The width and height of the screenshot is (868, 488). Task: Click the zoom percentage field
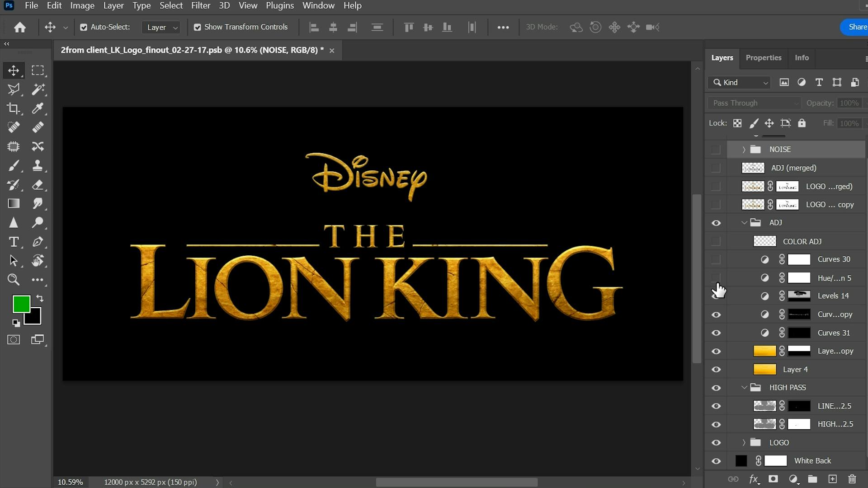(x=71, y=482)
